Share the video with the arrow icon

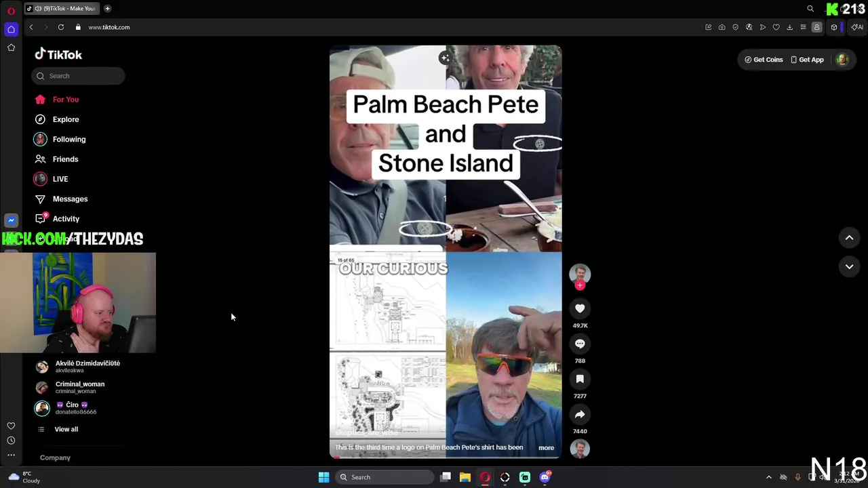coord(580,414)
